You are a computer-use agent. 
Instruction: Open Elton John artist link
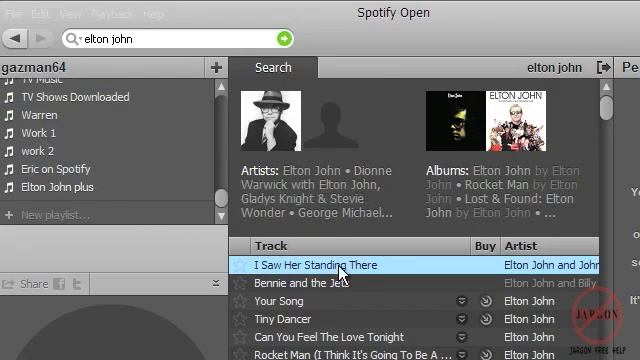click(311, 171)
